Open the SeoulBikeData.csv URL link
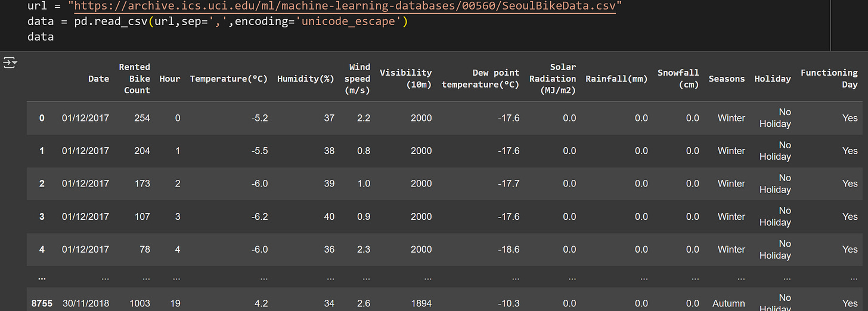The image size is (868, 311). 345,7
